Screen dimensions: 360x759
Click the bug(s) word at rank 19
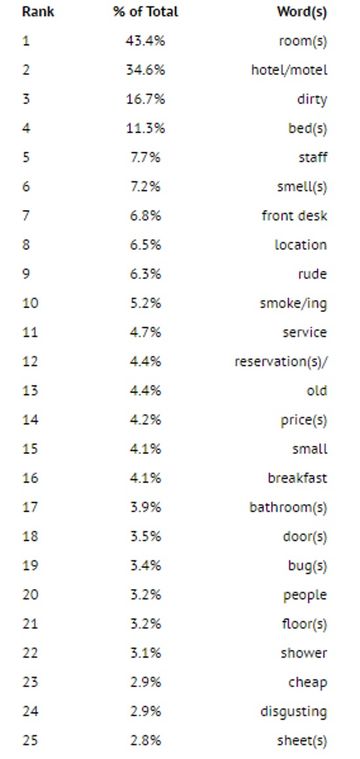tap(307, 566)
